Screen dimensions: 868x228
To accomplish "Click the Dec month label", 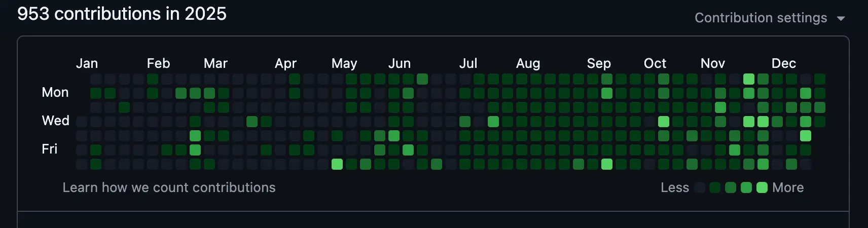I will (x=783, y=63).
